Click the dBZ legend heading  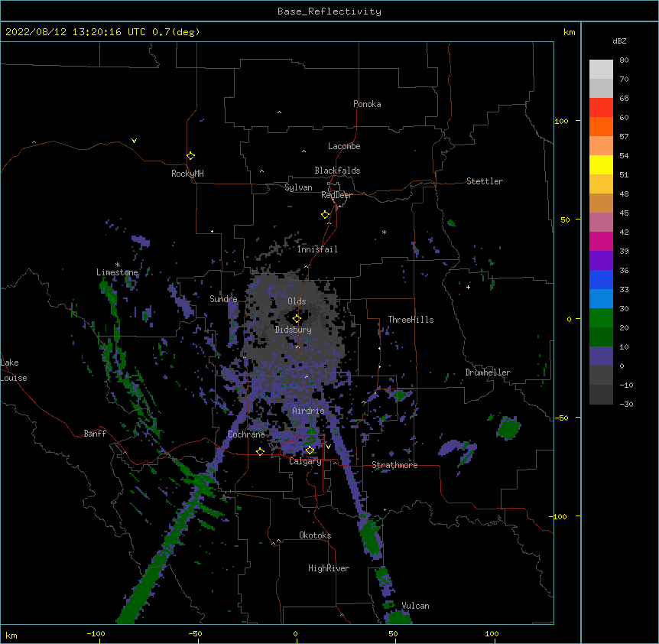point(619,41)
